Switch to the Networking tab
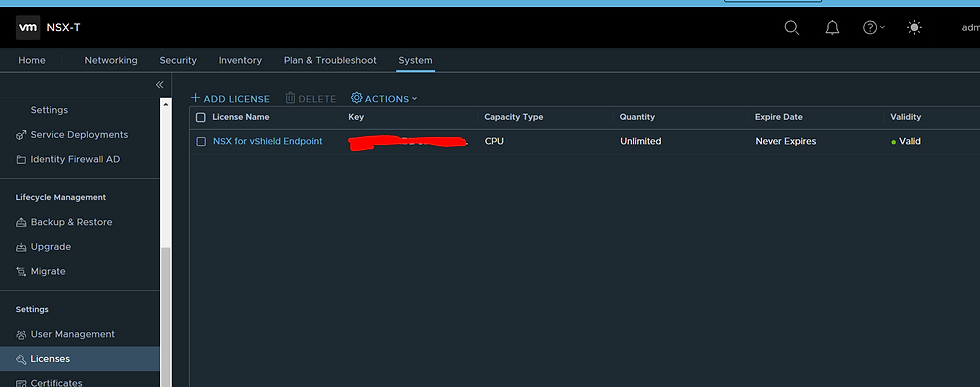980x387 pixels. 111,60
